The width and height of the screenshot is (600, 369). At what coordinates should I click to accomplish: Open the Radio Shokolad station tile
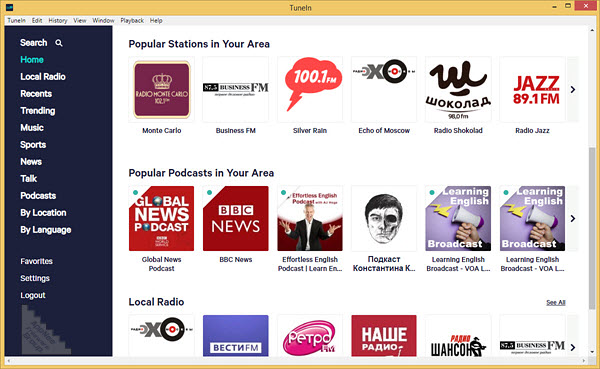(458, 90)
